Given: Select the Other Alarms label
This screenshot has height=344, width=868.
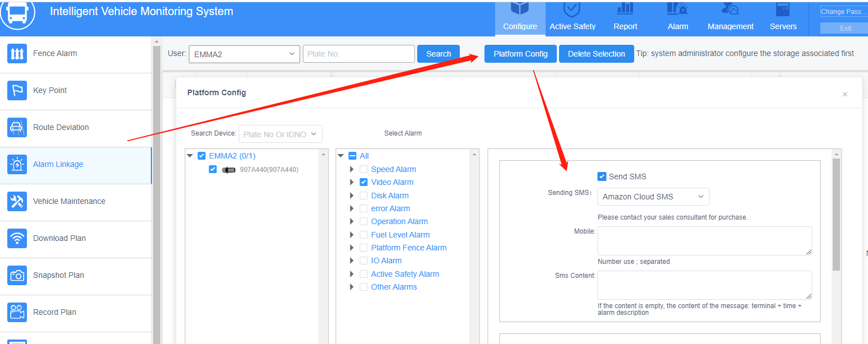Looking at the screenshot, I should click(x=394, y=287).
